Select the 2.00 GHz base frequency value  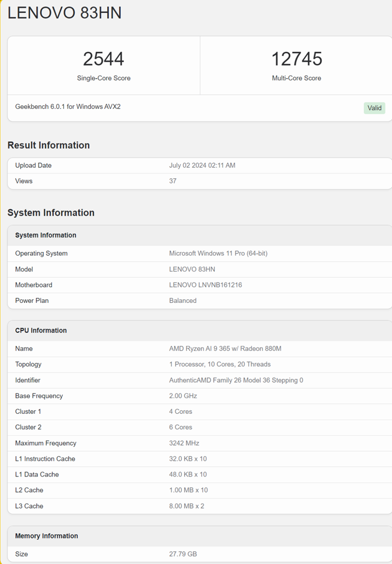pos(183,396)
